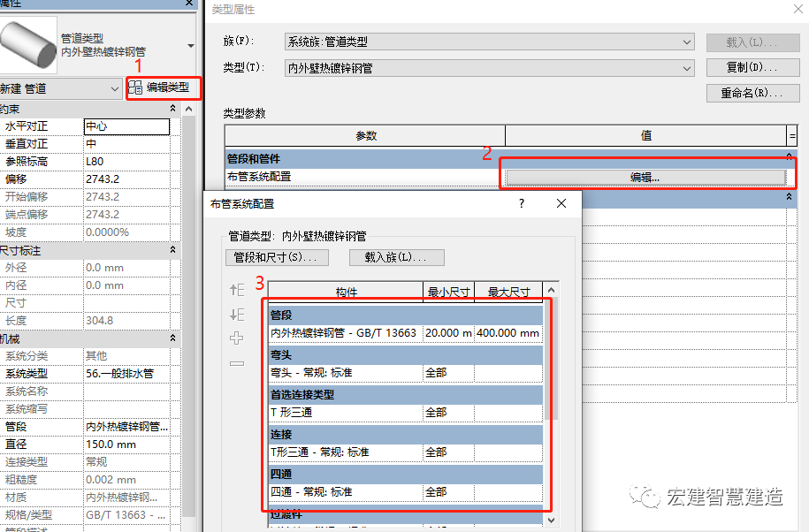Click the add row plus icon
The height and width of the screenshot is (532, 809).
[237, 338]
